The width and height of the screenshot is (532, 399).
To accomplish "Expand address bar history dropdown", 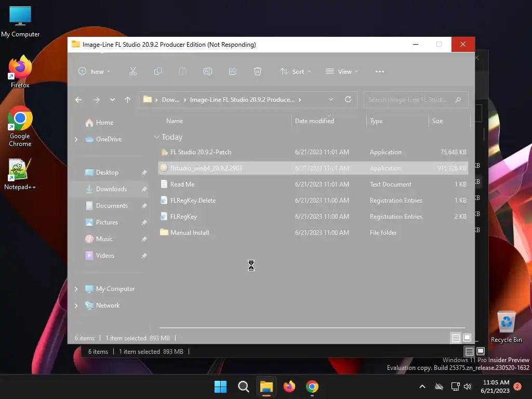I will pos(331,99).
